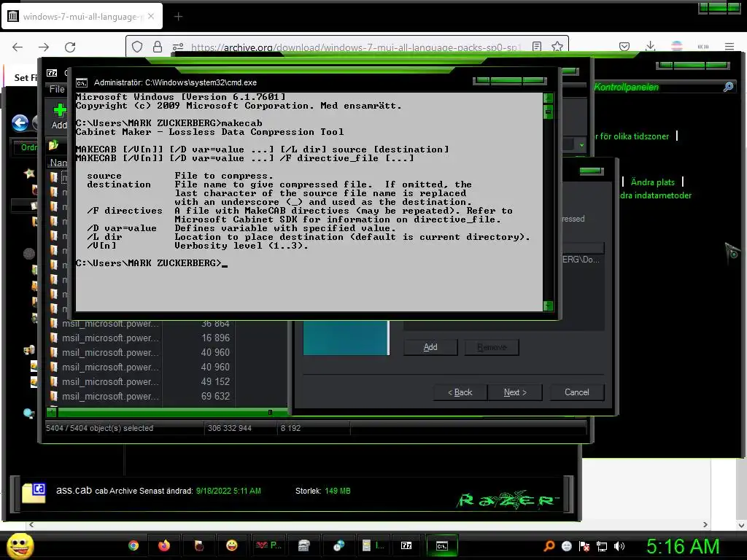Switch to Firefox on the taskbar
Screen dimensions: 747x560
click(x=164, y=545)
